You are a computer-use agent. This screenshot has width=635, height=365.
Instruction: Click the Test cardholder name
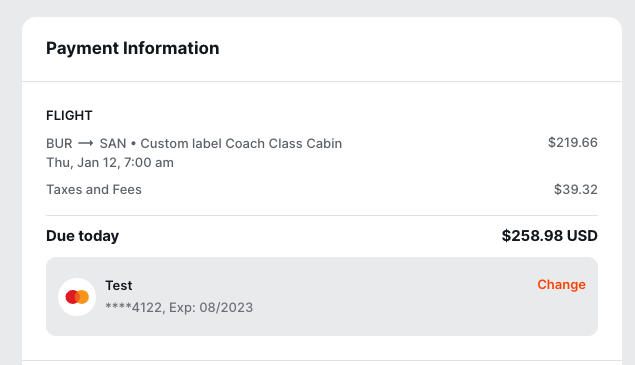click(x=119, y=286)
